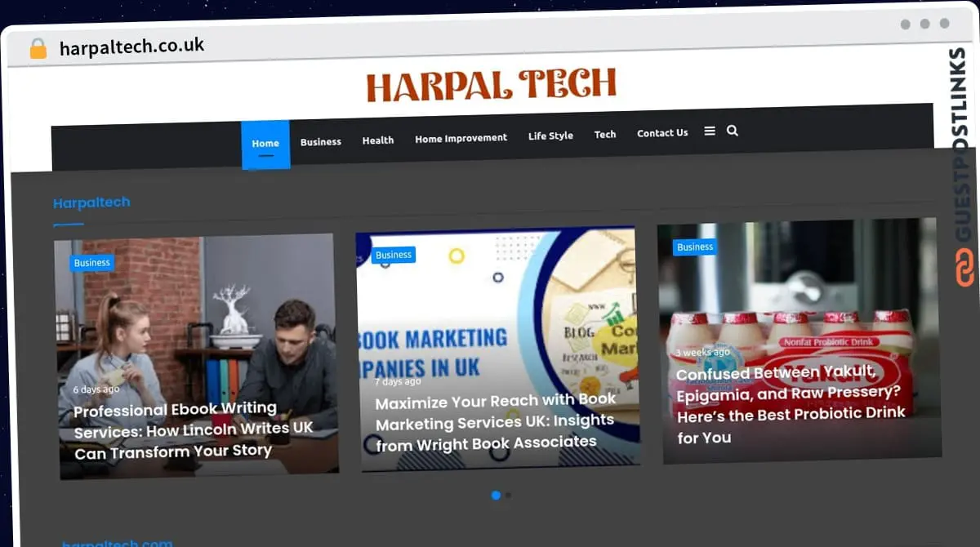This screenshot has width=980, height=547.
Task: Select the active blue carousel dot
Action: [x=496, y=496]
